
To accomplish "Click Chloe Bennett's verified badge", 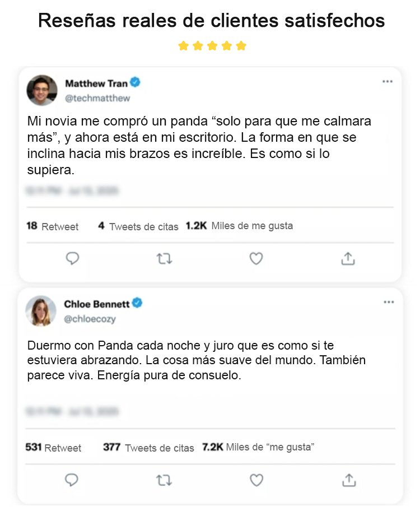I will point(137,304).
